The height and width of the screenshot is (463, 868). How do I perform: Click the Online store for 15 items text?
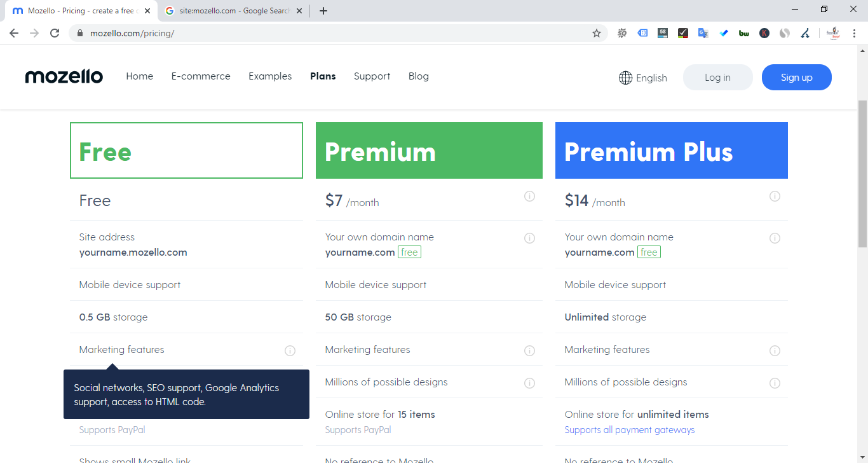click(x=380, y=415)
